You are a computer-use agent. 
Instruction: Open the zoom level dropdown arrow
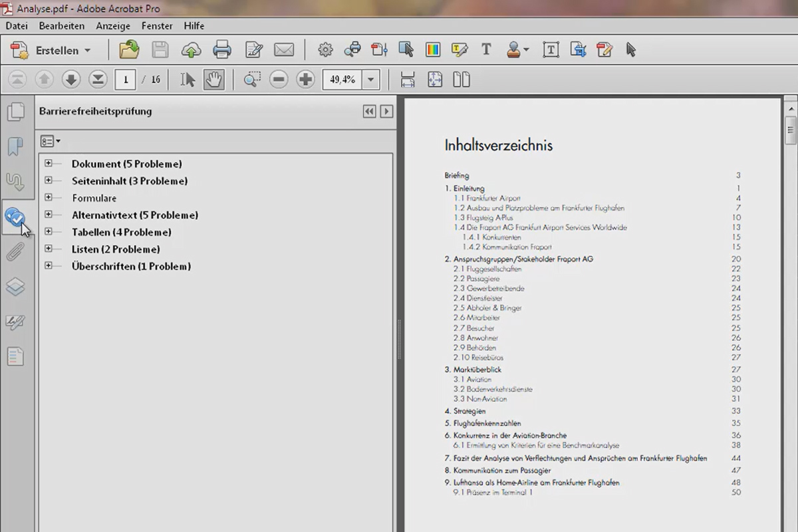371,80
